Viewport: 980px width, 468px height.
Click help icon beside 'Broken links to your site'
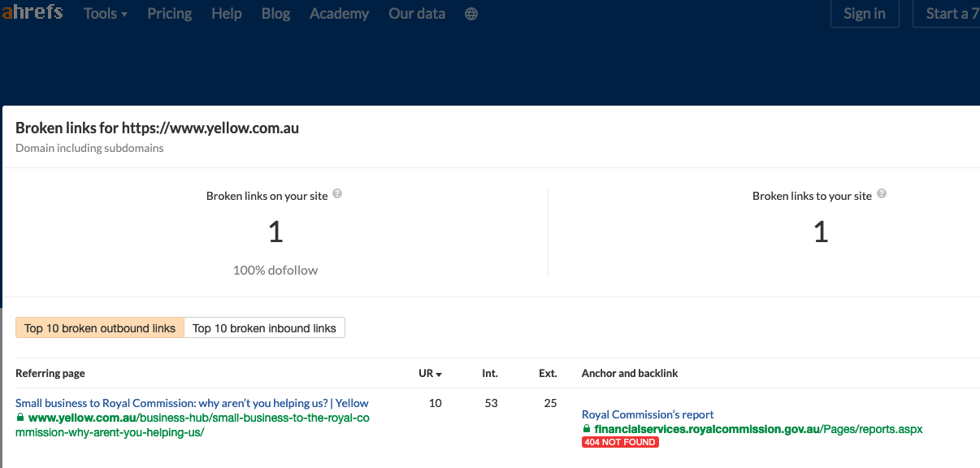click(882, 194)
